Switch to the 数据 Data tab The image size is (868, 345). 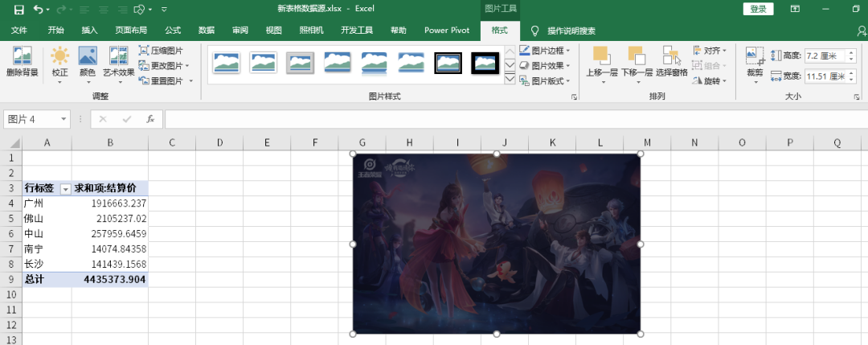tap(207, 31)
